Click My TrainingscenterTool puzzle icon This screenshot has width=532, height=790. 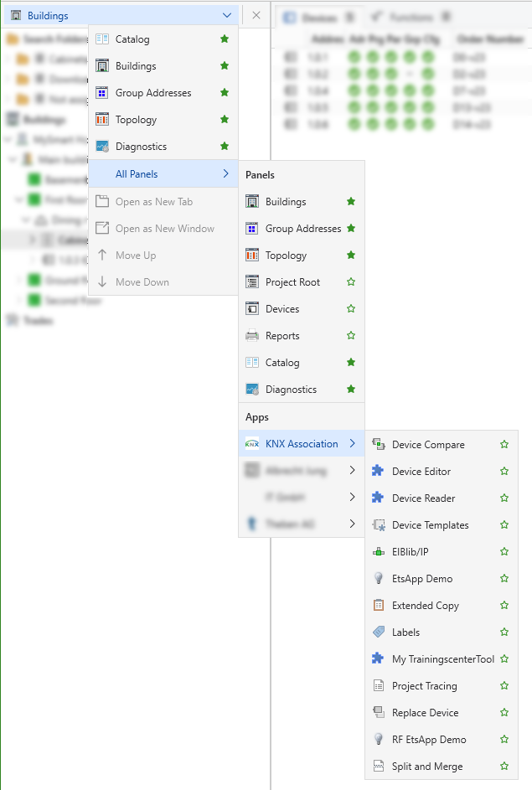coord(378,658)
